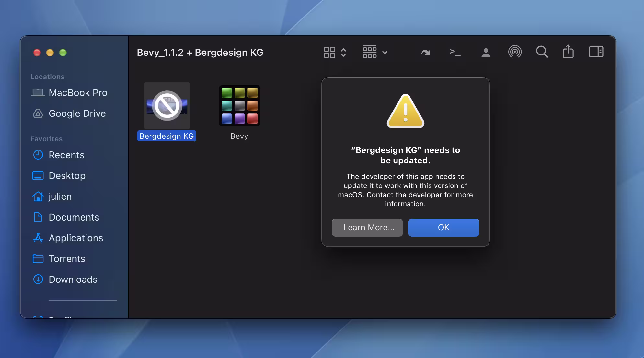The width and height of the screenshot is (644, 358).
Task: Open the search magnifier in toolbar
Action: click(x=542, y=52)
